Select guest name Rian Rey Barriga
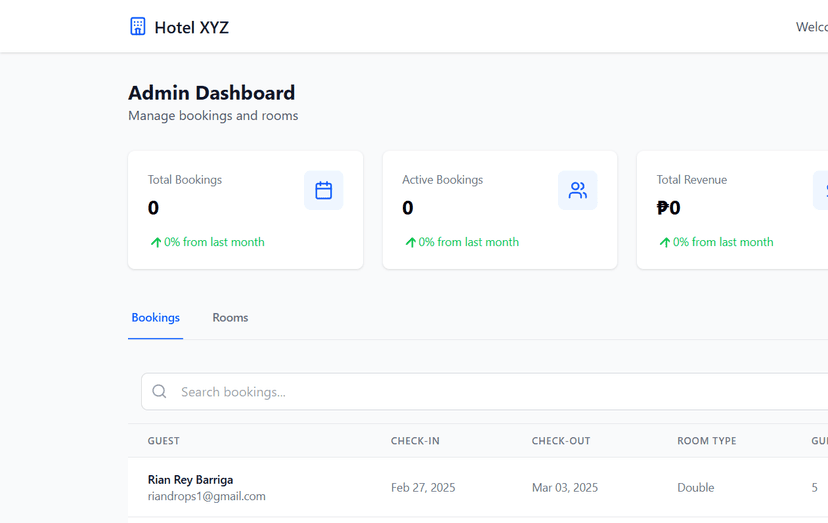 coord(190,480)
